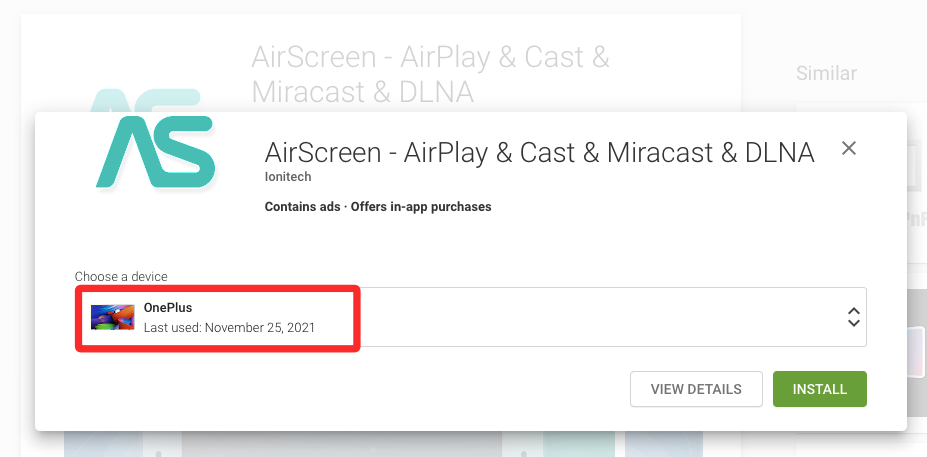The width and height of the screenshot is (927, 457).
Task: Click the 'Similar' heading in background page
Action: click(826, 73)
